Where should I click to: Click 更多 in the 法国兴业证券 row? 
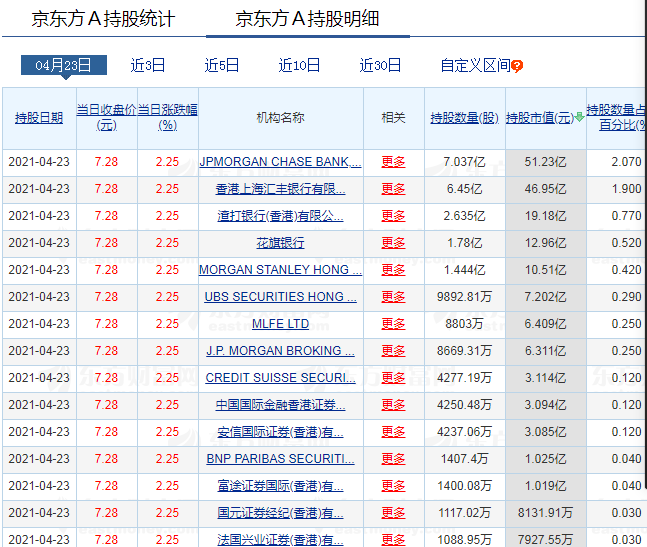(x=393, y=540)
